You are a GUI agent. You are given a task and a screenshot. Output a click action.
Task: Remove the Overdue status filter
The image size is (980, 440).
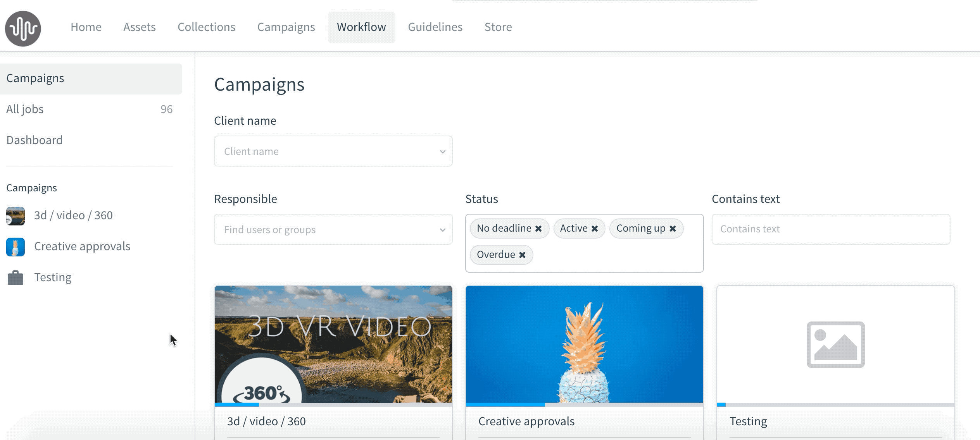click(523, 255)
